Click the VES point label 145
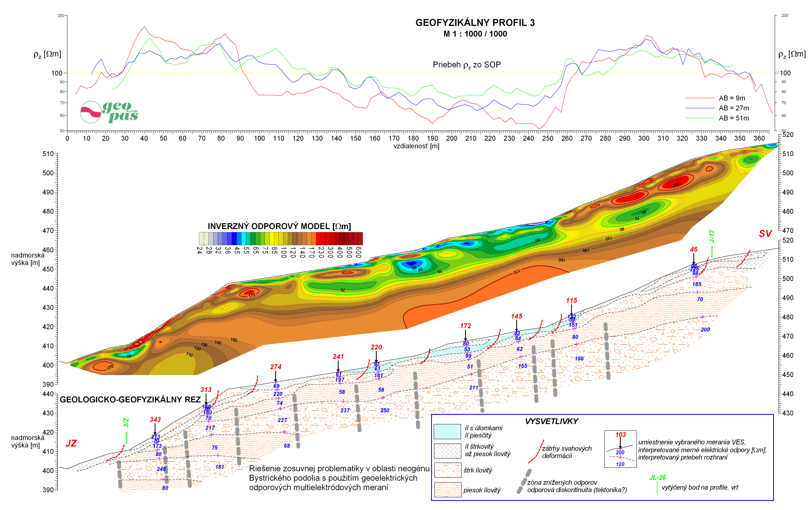This screenshot has height=510, width=812. (517, 316)
